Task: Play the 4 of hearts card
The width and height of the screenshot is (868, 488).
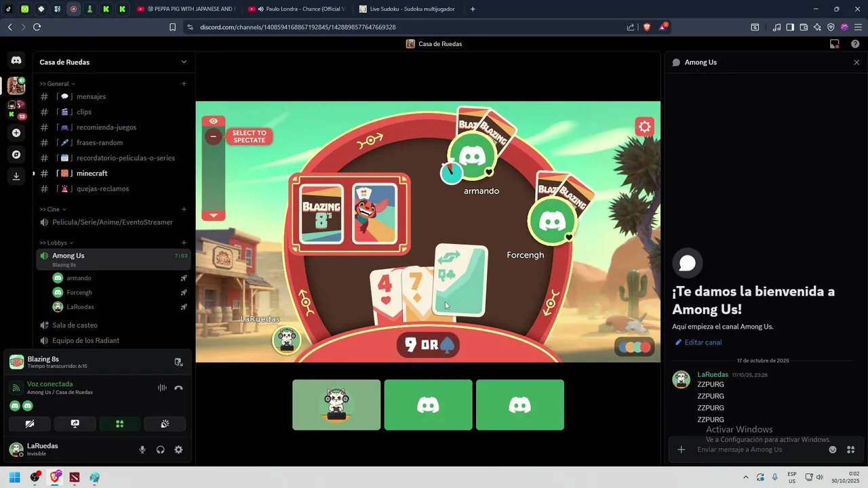Action: tap(384, 295)
